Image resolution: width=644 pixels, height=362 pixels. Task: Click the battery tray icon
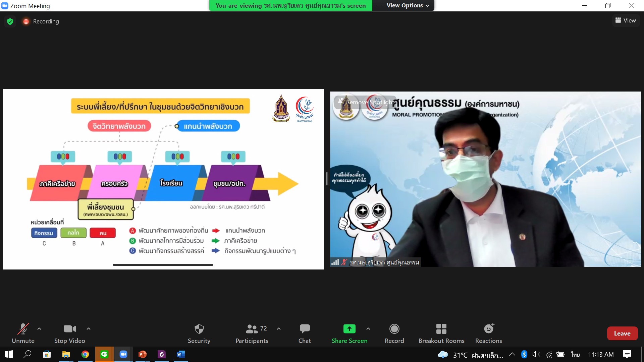click(x=560, y=354)
